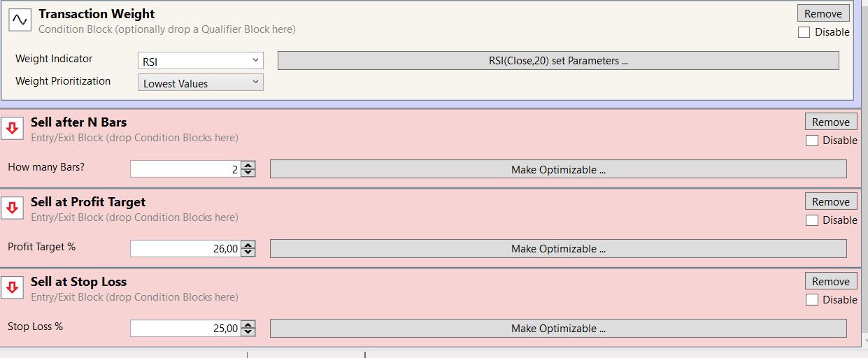The width and height of the screenshot is (868, 358).
Task: Increase How many Bars with up arrow
Action: [248, 166]
